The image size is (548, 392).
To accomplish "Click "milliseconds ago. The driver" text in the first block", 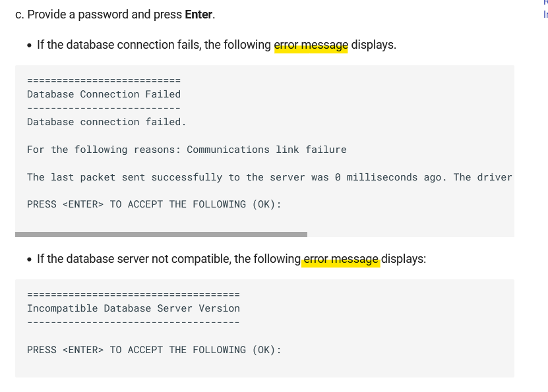I will 429,177.
